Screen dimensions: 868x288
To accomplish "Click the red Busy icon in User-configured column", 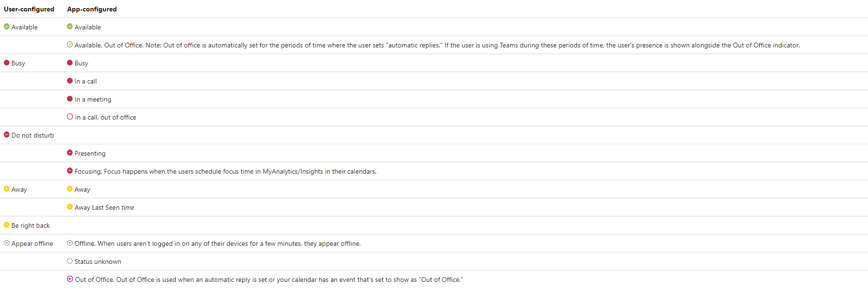I will coord(7,63).
